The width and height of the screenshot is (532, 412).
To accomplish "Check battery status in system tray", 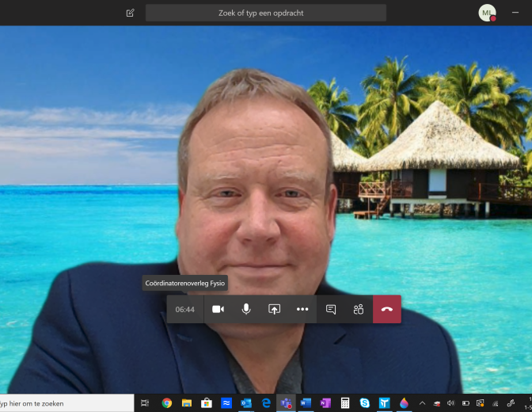I will [x=465, y=403].
